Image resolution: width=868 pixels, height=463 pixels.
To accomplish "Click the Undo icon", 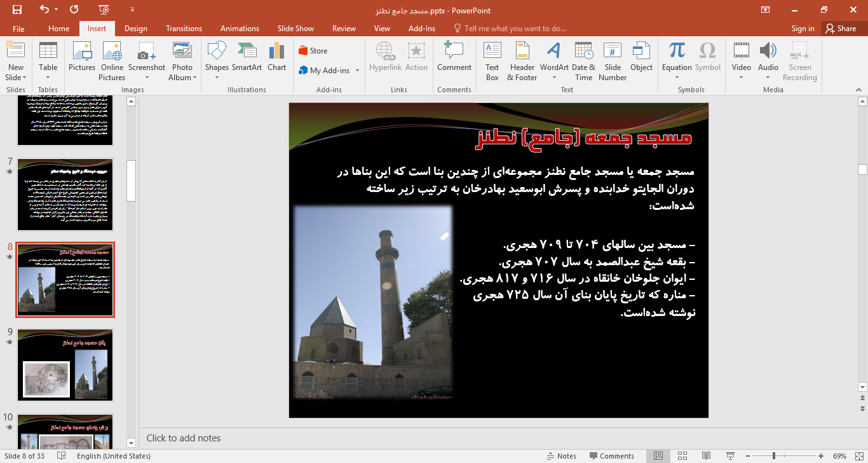I will tap(44, 10).
